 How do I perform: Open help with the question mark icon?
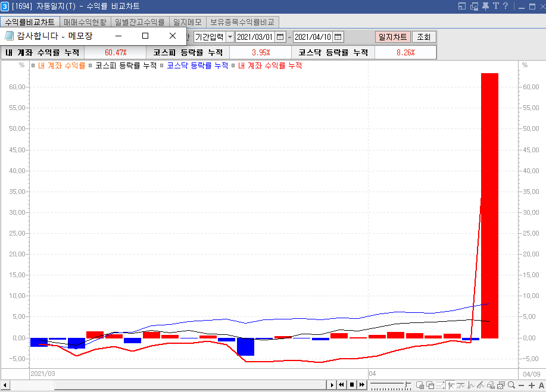pos(506,7)
